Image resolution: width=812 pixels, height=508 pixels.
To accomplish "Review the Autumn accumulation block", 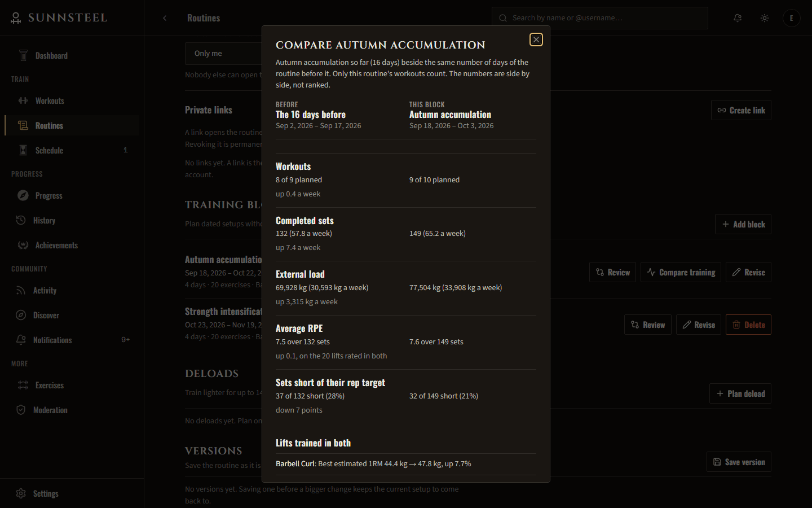I will pyautogui.click(x=613, y=272).
